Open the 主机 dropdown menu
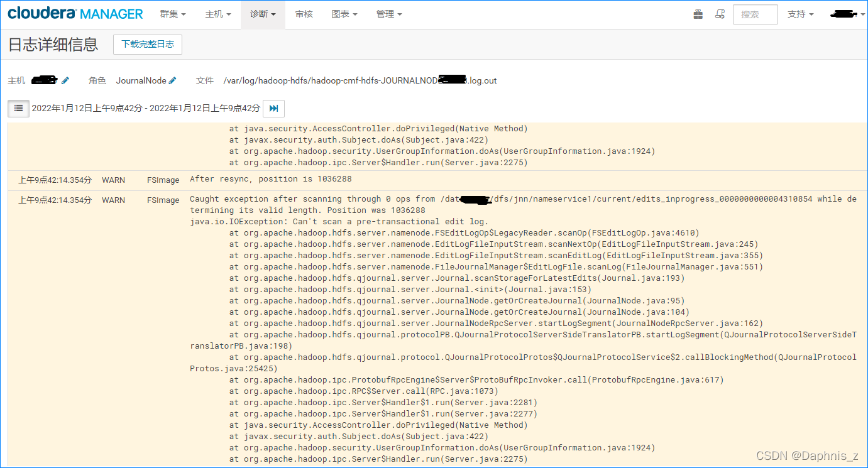Screen dimensions: 868x468 pos(217,14)
